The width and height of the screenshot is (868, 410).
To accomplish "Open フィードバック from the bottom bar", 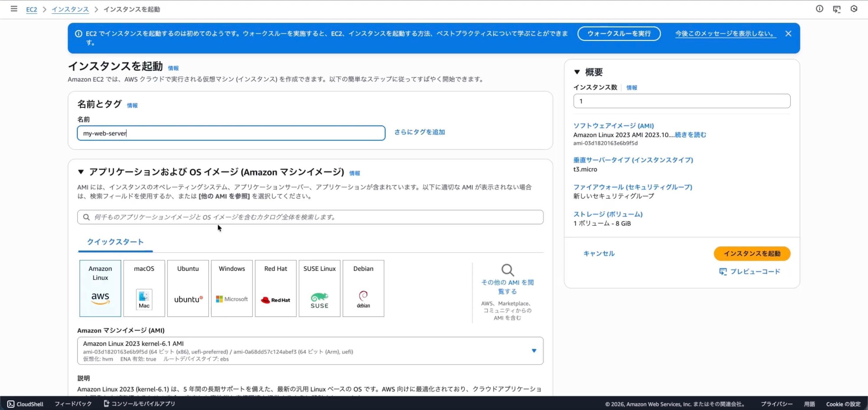I will (73, 404).
